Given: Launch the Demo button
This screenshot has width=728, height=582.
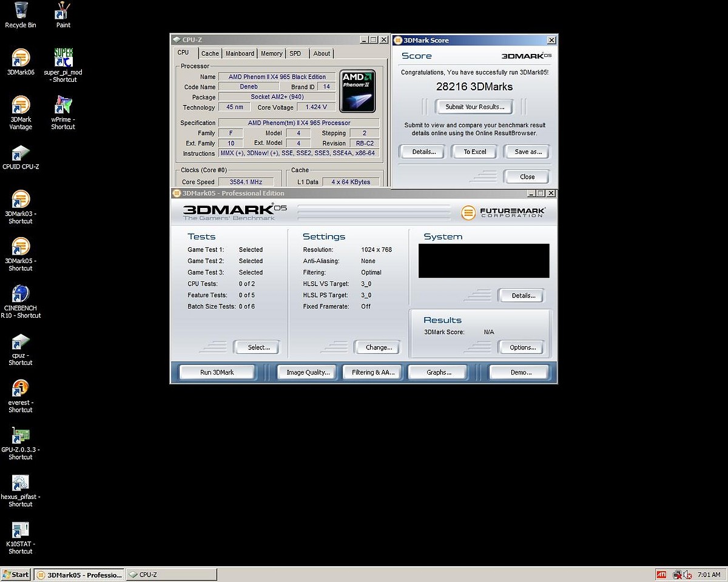Looking at the screenshot, I should tap(521, 372).
